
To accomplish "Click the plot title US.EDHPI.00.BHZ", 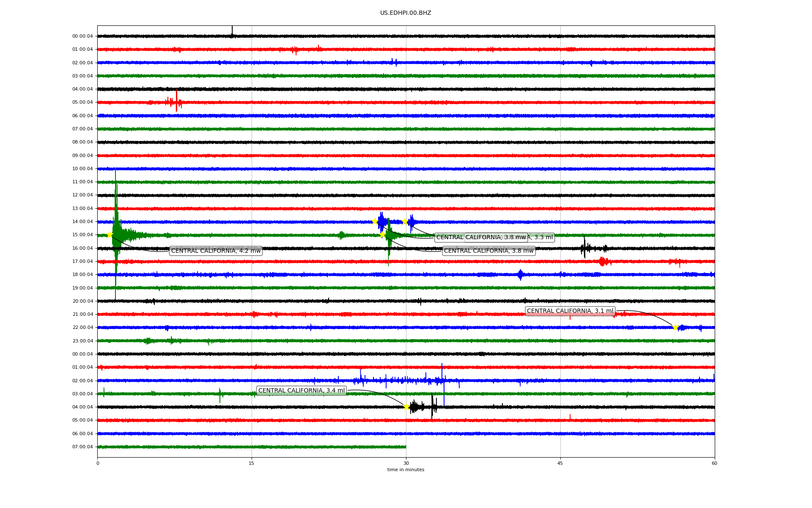I will [405, 13].
